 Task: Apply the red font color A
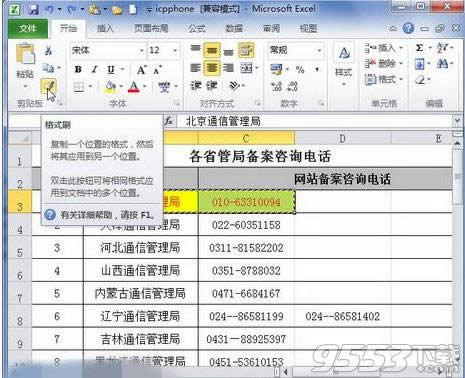[x=134, y=87]
